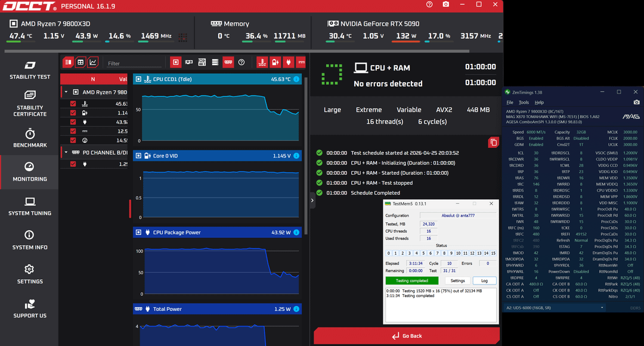The height and width of the screenshot is (346, 644).
Task: Switch to graph view in monitoring toolbar
Action: [x=93, y=62]
